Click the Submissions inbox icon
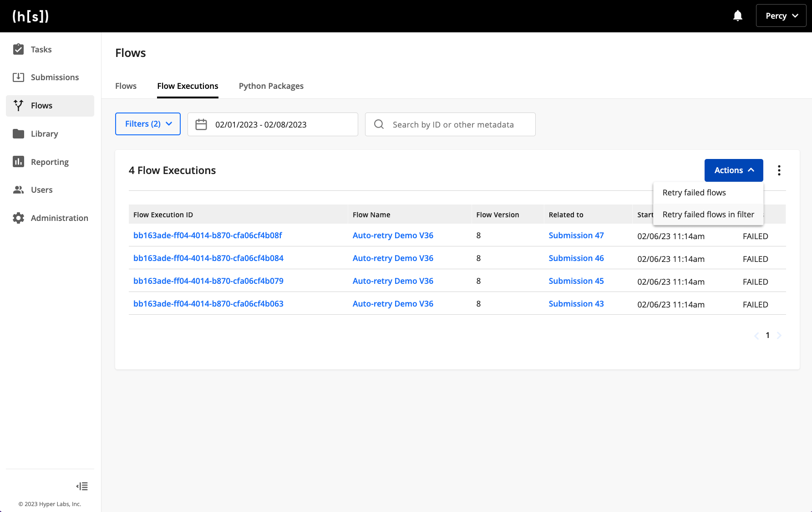This screenshot has width=812, height=512. tap(18, 77)
